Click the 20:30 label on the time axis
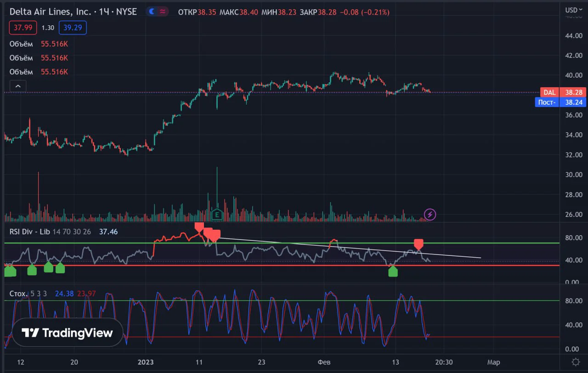The image size is (588, 373). click(444, 362)
